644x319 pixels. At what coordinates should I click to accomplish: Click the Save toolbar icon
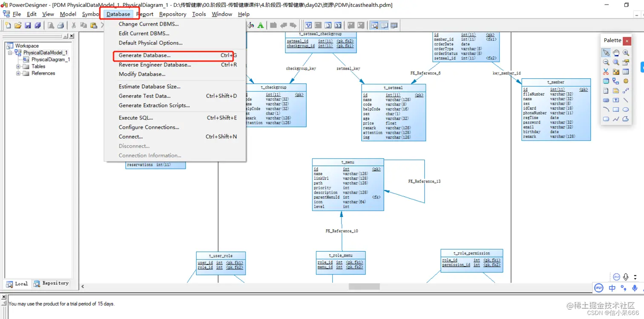[x=28, y=26]
